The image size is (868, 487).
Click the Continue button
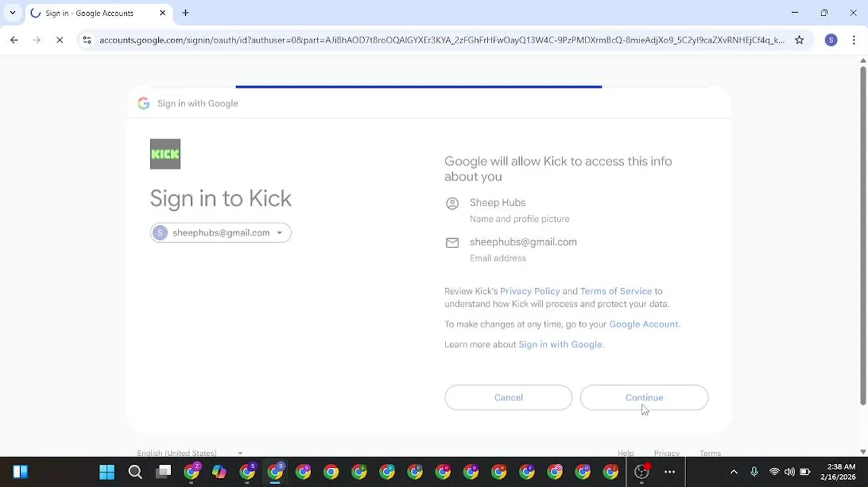pyautogui.click(x=644, y=398)
